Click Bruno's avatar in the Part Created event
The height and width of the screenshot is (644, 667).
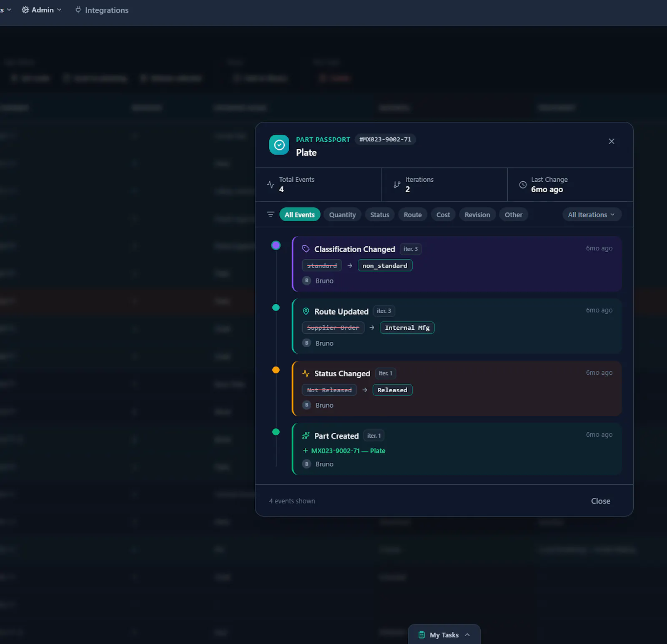[307, 464]
